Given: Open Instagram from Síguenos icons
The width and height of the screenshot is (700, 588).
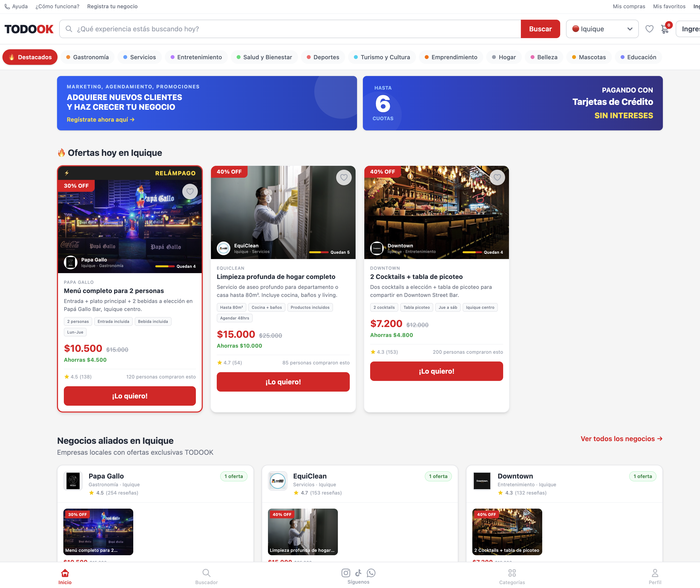Looking at the screenshot, I should pyautogui.click(x=346, y=573).
